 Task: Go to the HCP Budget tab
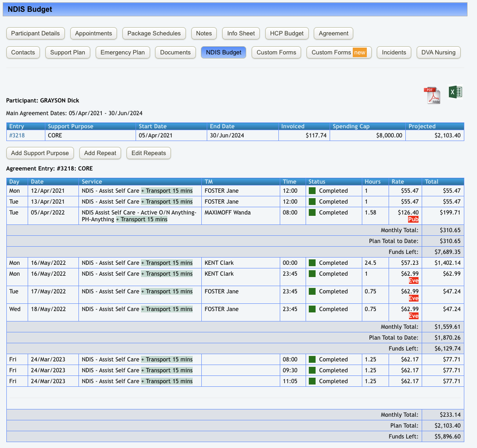click(x=287, y=34)
